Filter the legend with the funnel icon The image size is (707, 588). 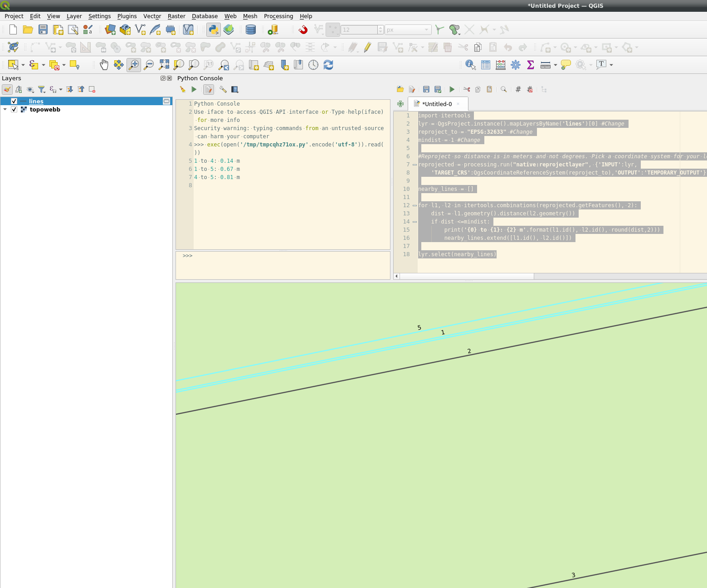pos(41,89)
